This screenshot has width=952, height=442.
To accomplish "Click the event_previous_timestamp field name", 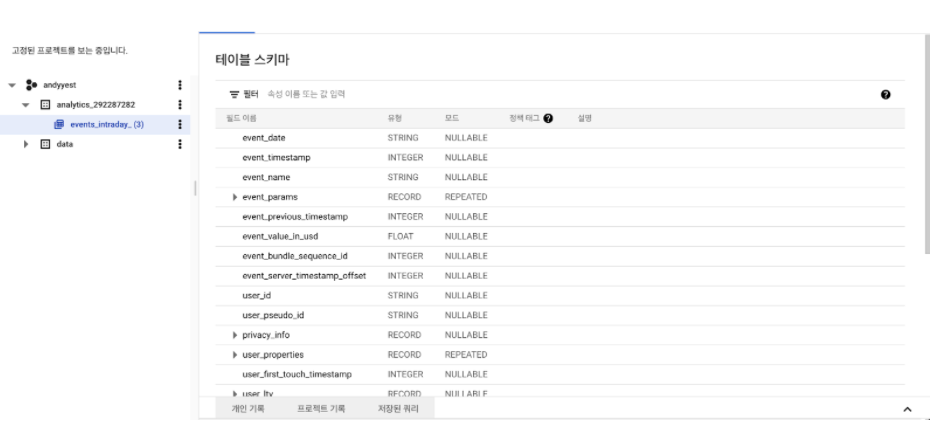I will click(295, 216).
